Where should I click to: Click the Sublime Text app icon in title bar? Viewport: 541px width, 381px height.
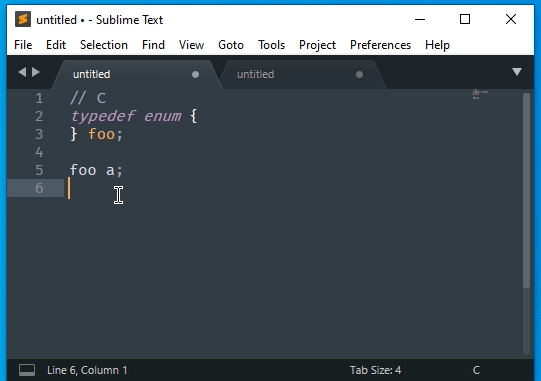(x=23, y=19)
